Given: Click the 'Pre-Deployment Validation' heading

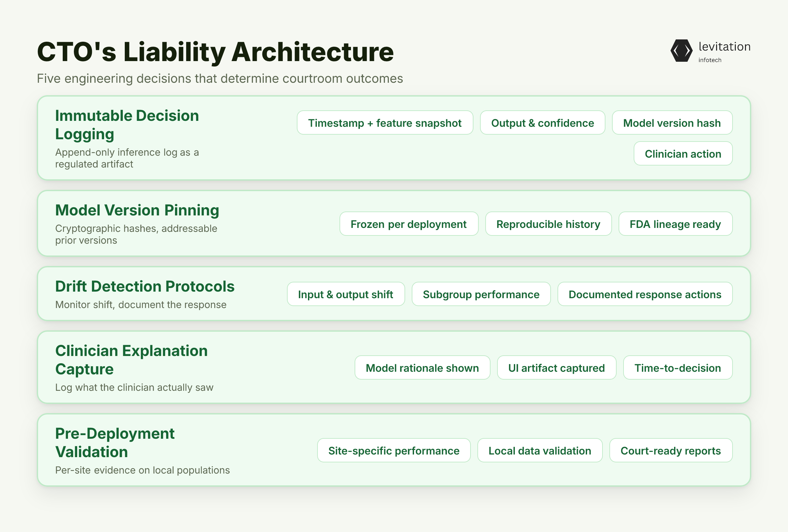Looking at the screenshot, I should [x=115, y=442].
